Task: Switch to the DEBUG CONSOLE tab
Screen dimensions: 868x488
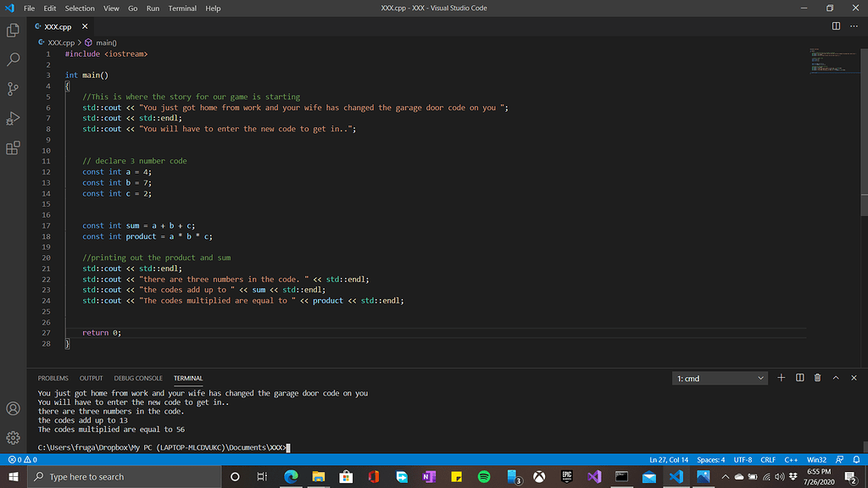Action: click(138, 379)
